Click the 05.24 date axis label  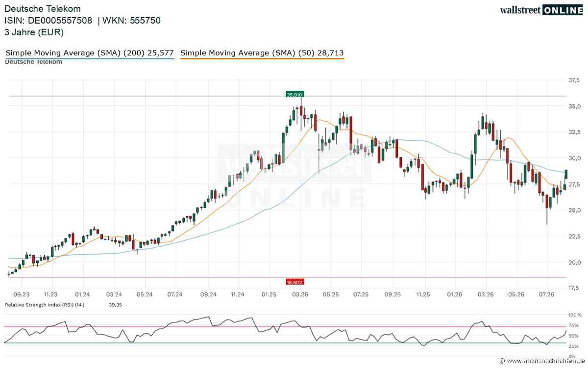tap(145, 294)
